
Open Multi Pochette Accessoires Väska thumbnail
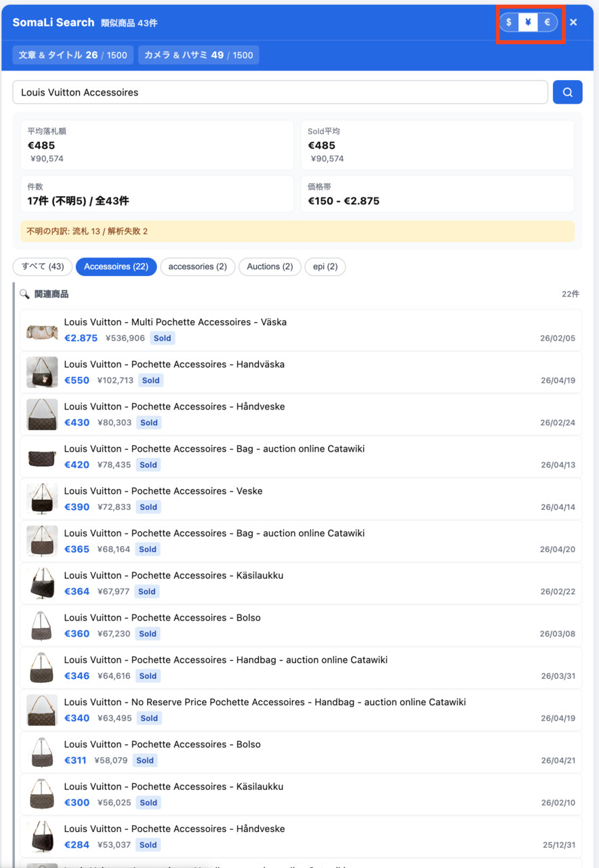pyautogui.click(x=42, y=330)
